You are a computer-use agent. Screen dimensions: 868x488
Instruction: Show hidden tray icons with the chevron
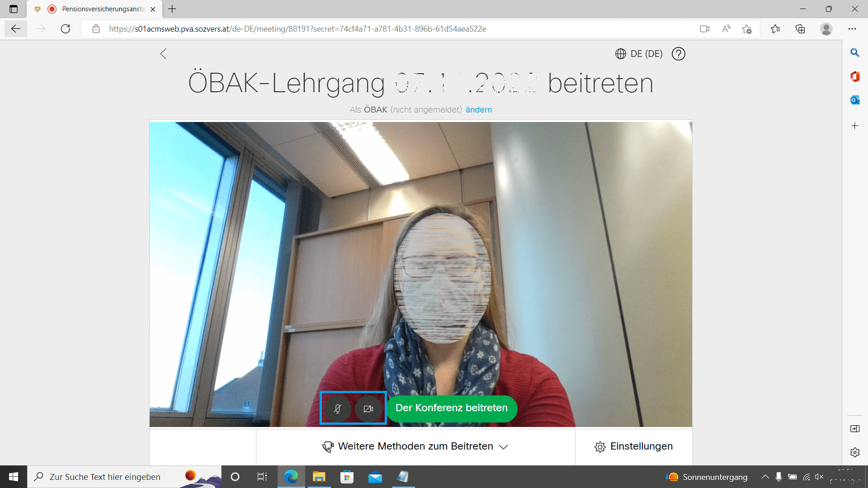click(x=765, y=477)
